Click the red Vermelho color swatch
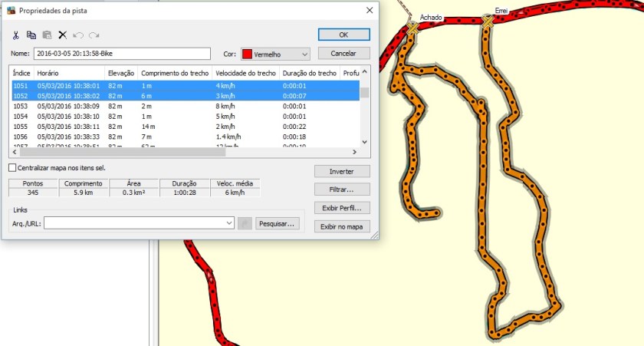 247,54
